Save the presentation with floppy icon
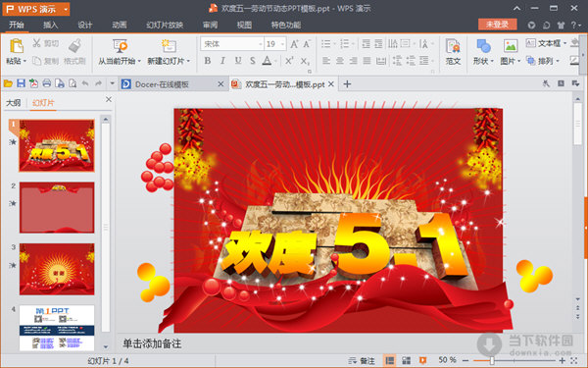Viewport: 588px width, 368px height. (x=21, y=83)
